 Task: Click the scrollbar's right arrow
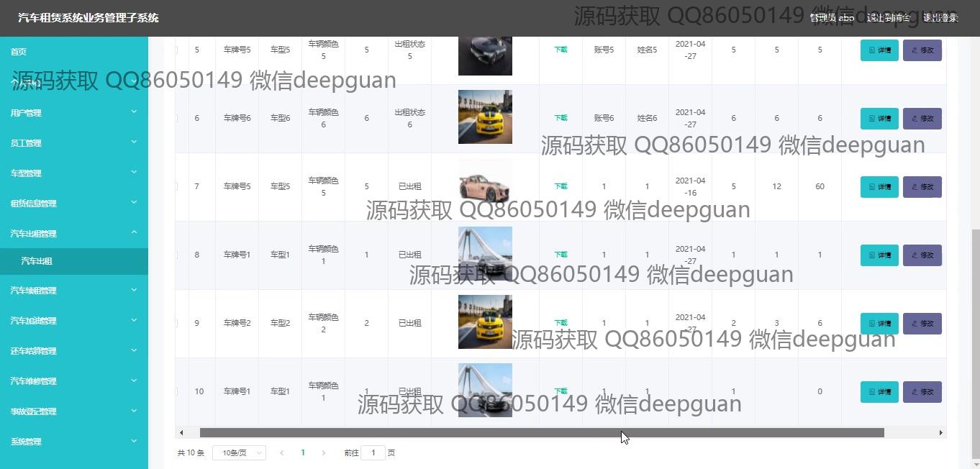(940, 432)
